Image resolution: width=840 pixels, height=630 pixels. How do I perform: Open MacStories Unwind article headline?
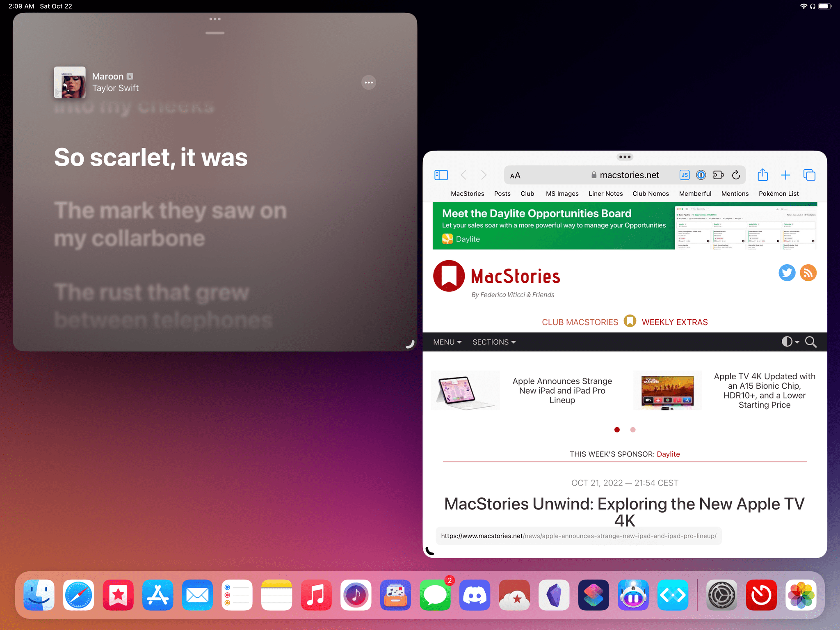(624, 512)
